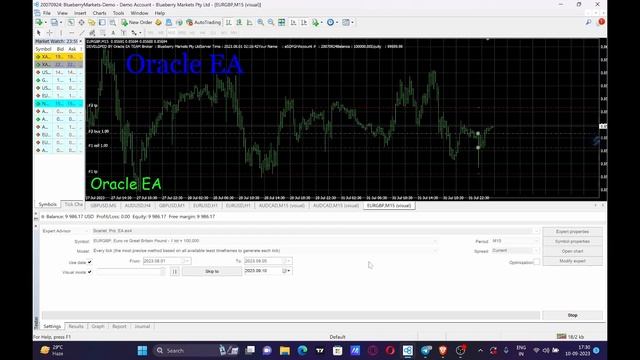Open the Model dropdown in tester
This screenshot has width=640, height=360.
[435, 251]
